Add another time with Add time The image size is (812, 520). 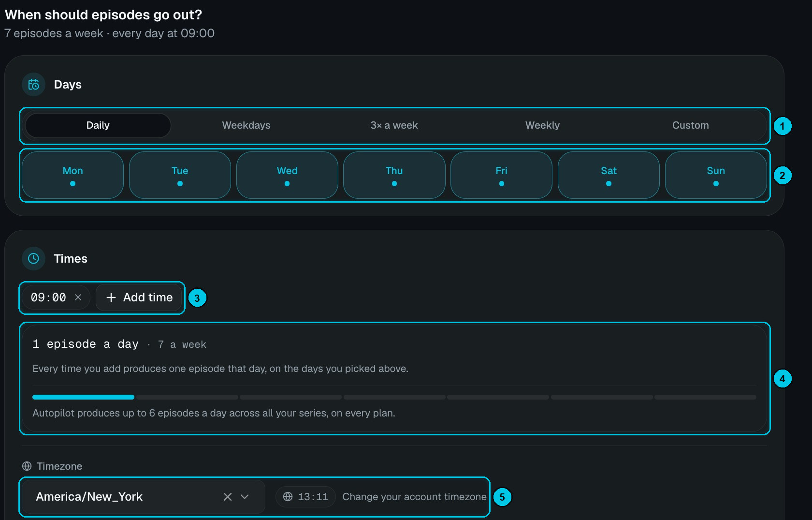[x=139, y=297]
